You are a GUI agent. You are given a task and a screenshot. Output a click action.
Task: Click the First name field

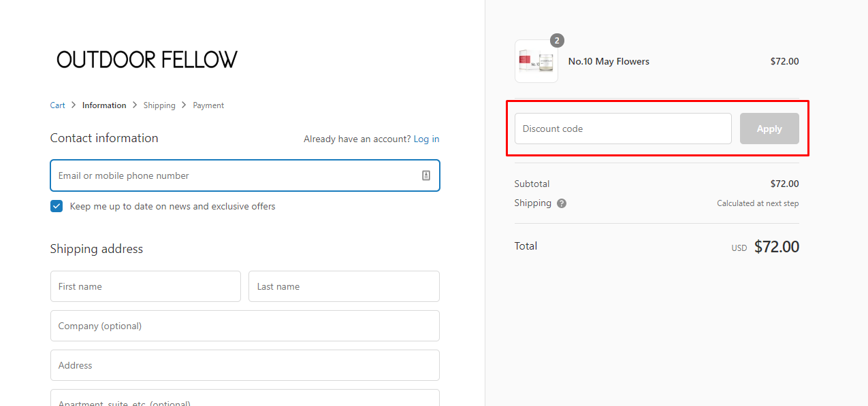146,286
